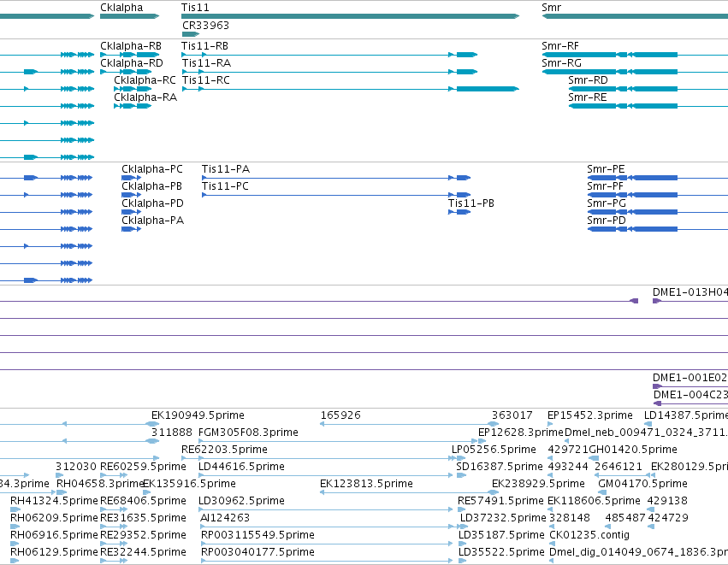
Task: Pick the Cklalpha-RB transcript label
Action: click(x=131, y=46)
